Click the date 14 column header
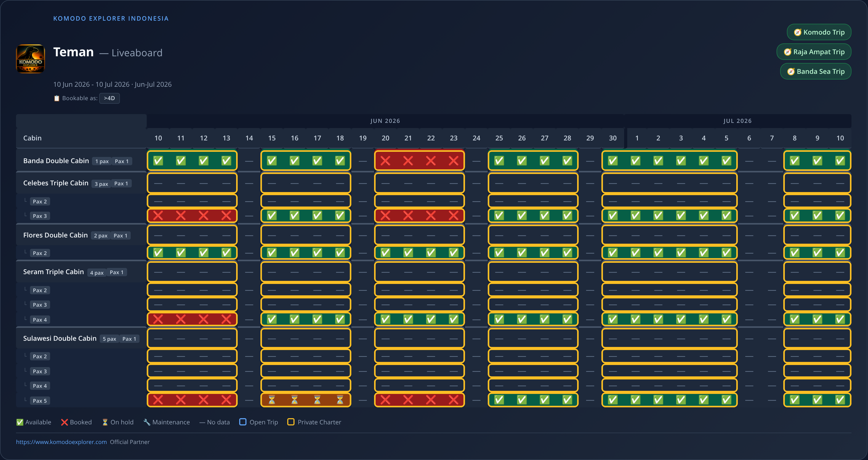The width and height of the screenshot is (868, 460). click(x=249, y=138)
